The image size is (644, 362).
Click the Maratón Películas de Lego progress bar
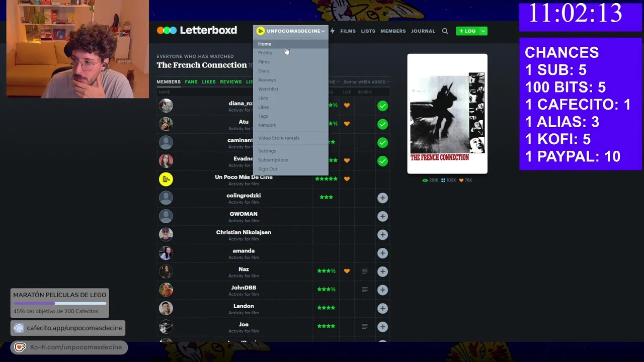pyautogui.click(x=59, y=303)
